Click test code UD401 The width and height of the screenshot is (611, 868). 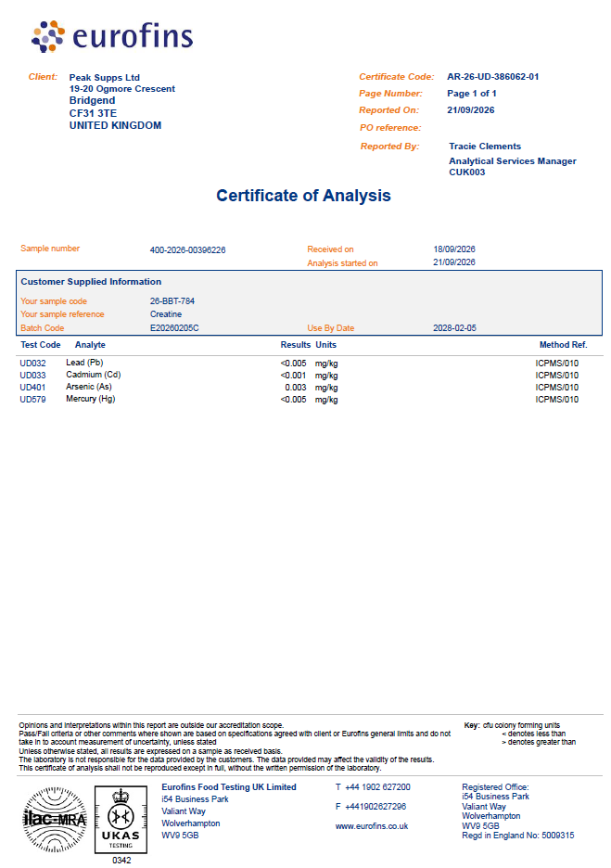32,388
